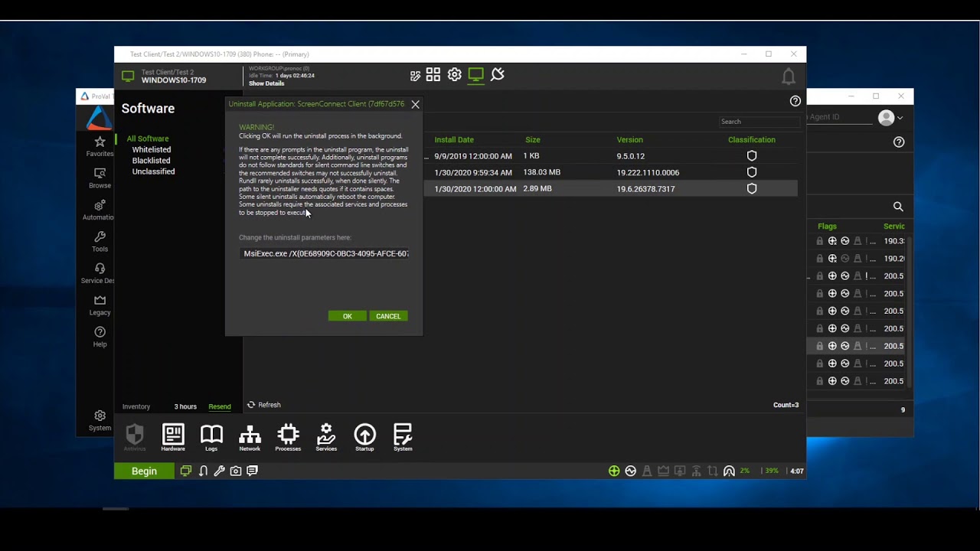
Task: Click Refresh below the software list
Action: tap(263, 405)
